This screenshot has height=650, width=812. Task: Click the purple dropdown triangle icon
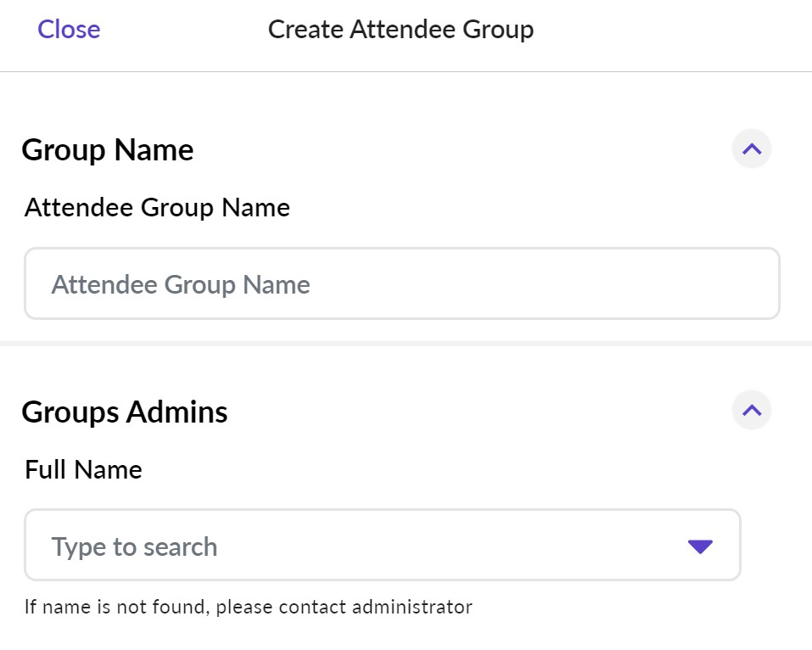tap(699, 546)
